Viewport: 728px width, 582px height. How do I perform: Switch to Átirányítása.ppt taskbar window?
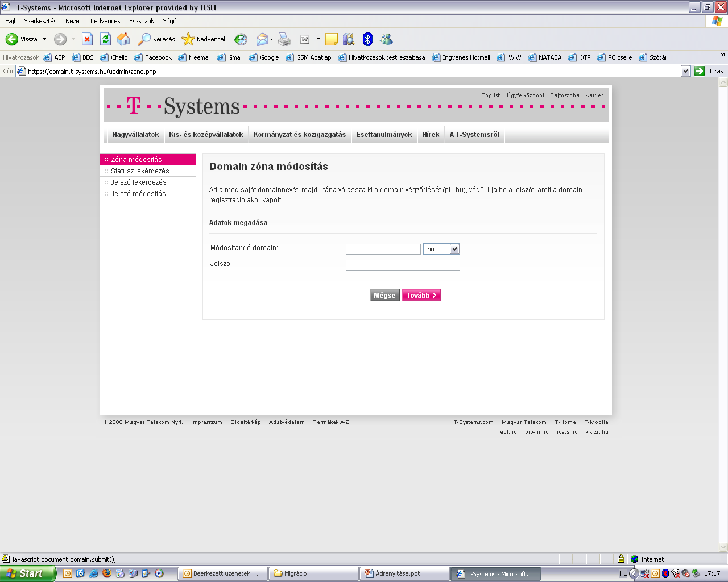(x=404, y=573)
